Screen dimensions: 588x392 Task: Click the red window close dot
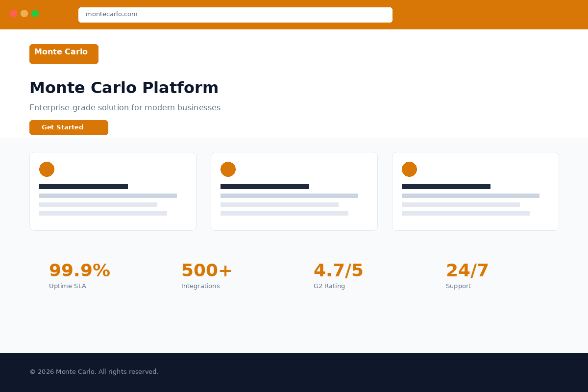tap(13, 13)
